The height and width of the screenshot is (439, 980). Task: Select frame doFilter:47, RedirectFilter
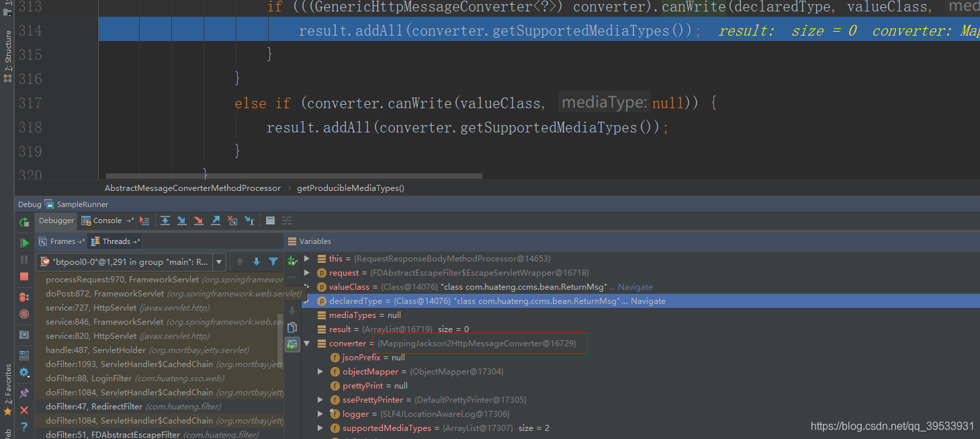click(159, 406)
